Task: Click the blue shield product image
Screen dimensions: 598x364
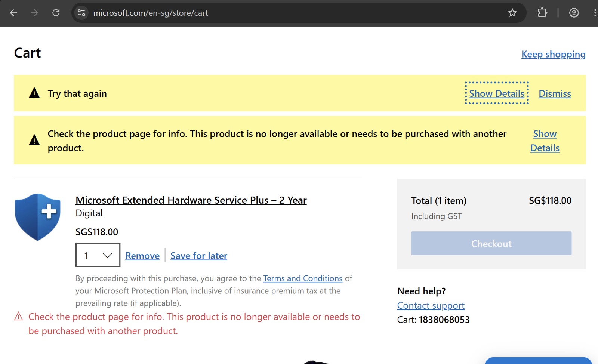Action: [37, 217]
